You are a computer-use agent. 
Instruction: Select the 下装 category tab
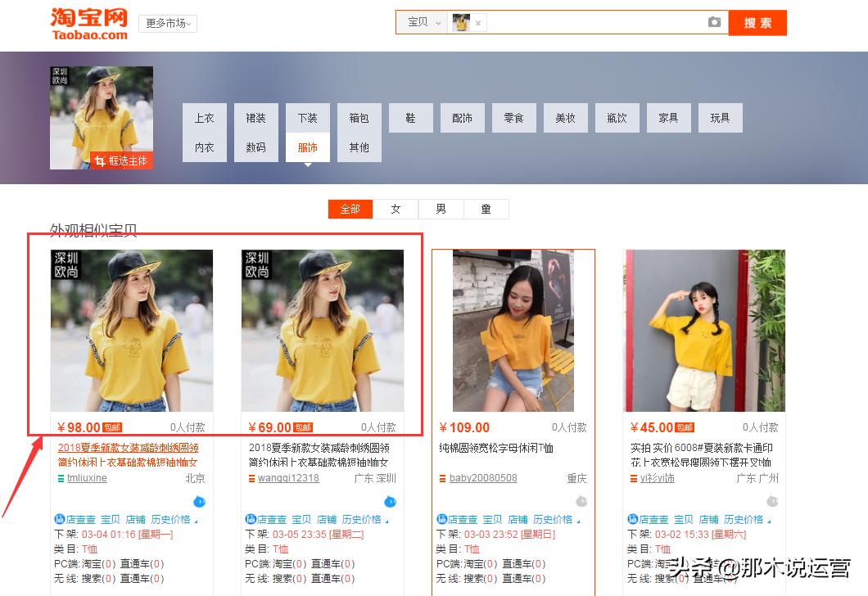point(306,117)
